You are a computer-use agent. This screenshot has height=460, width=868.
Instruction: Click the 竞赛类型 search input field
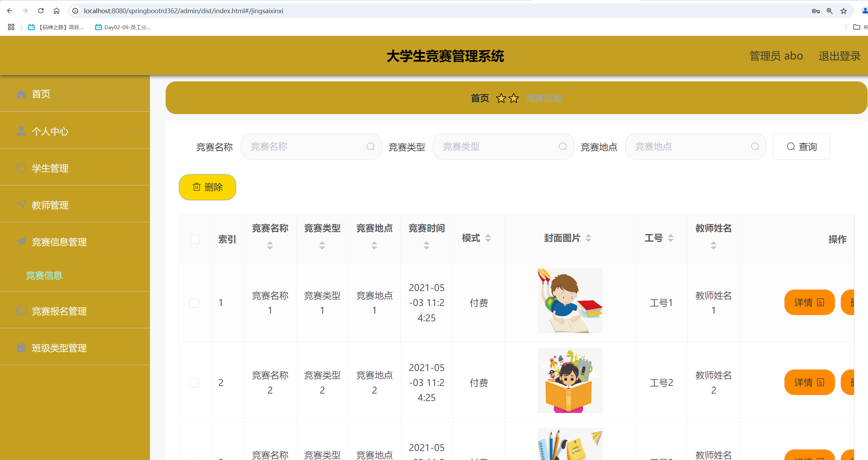coord(497,147)
